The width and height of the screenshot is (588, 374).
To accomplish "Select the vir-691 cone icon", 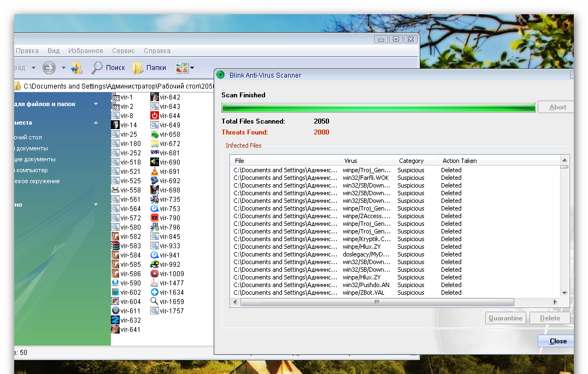I will (x=154, y=172).
